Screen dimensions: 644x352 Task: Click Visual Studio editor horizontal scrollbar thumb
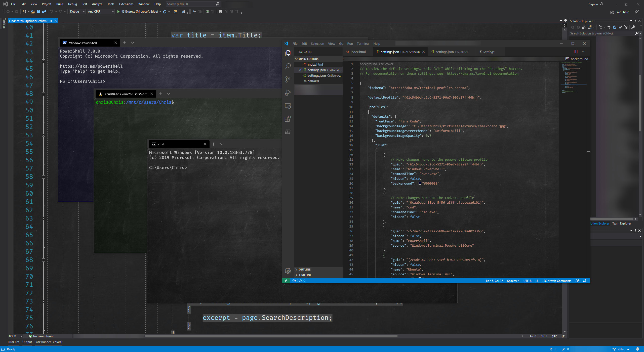click(271, 336)
